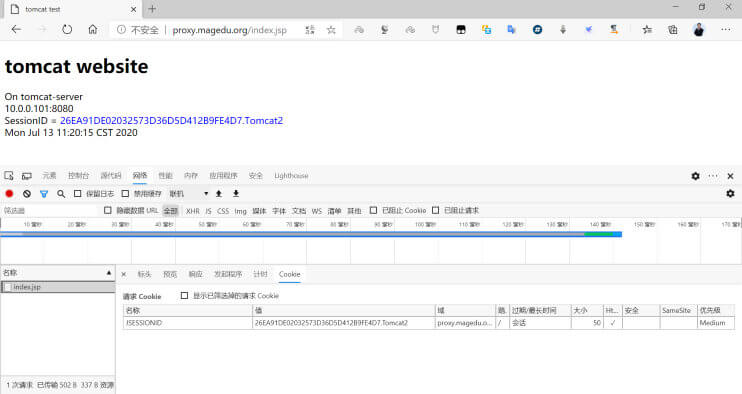This screenshot has height=394, width=742.
Task: Click the 不安全 site security indicator
Action: point(138,30)
